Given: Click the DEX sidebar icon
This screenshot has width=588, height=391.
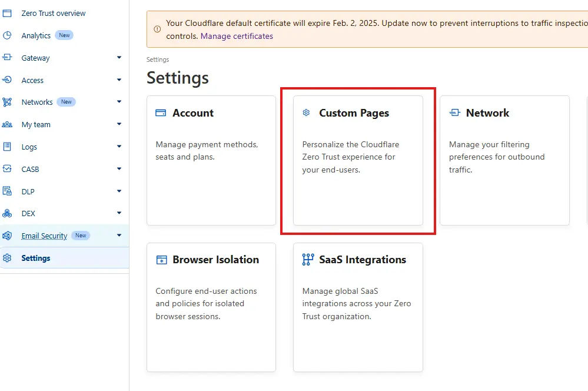Looking at the screenshot, I should click(x=7, y=213).
